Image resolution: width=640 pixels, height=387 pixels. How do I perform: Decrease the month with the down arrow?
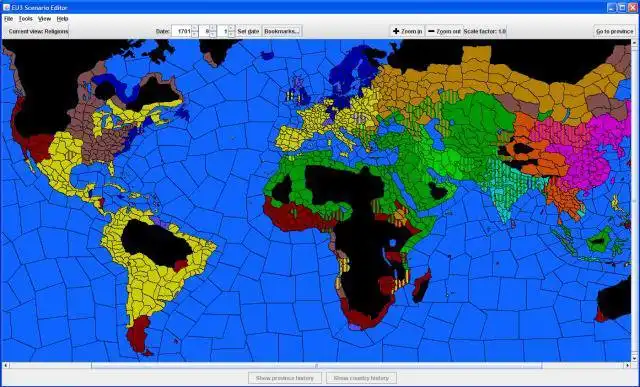click(213, 34)
